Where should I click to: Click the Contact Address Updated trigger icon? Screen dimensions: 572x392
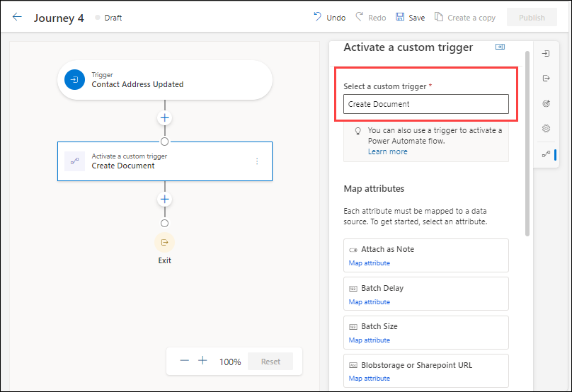pos(74,80)
